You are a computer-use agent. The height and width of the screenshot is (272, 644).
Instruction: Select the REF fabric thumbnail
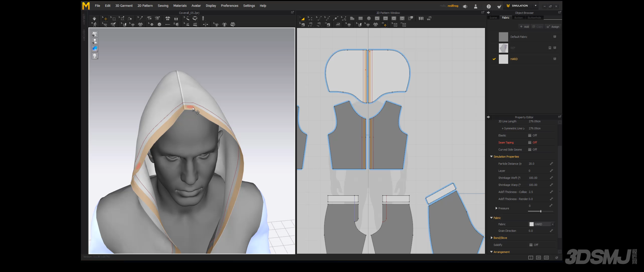(x=503, y=48)
